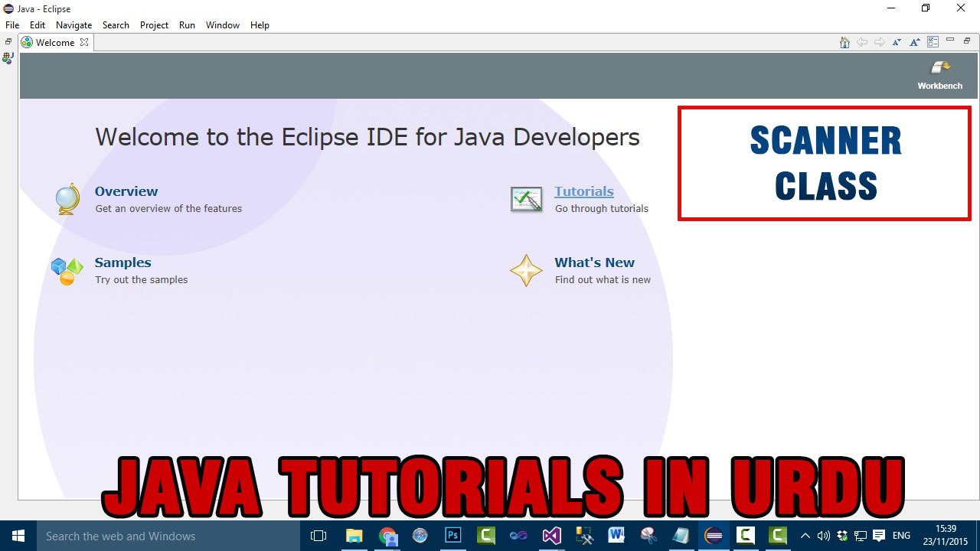The width and height of the screenshot is (980, 551).
Task: Open the Project menu
Action: pyautogui.click(x=154, y=25)
